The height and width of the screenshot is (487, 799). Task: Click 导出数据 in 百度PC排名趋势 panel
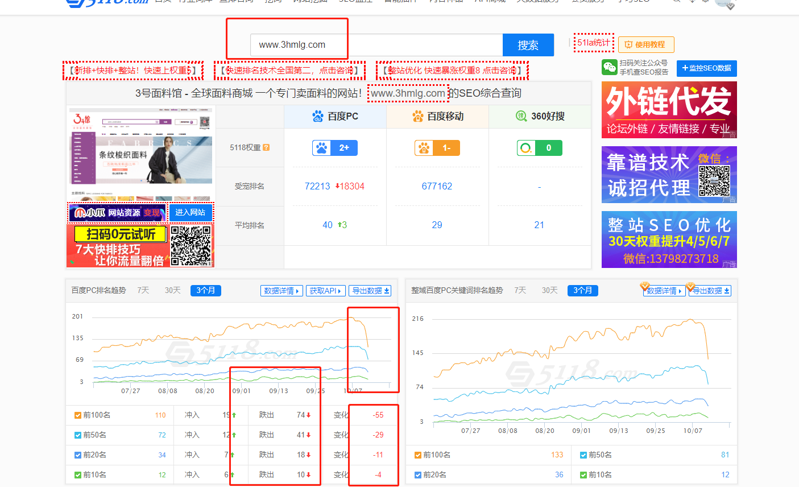pos(370,291)
